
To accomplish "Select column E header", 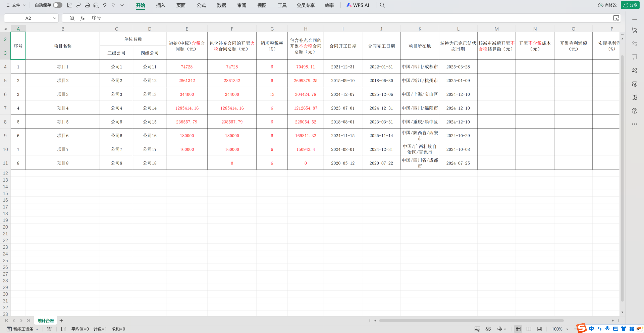I will coord(187,29).
